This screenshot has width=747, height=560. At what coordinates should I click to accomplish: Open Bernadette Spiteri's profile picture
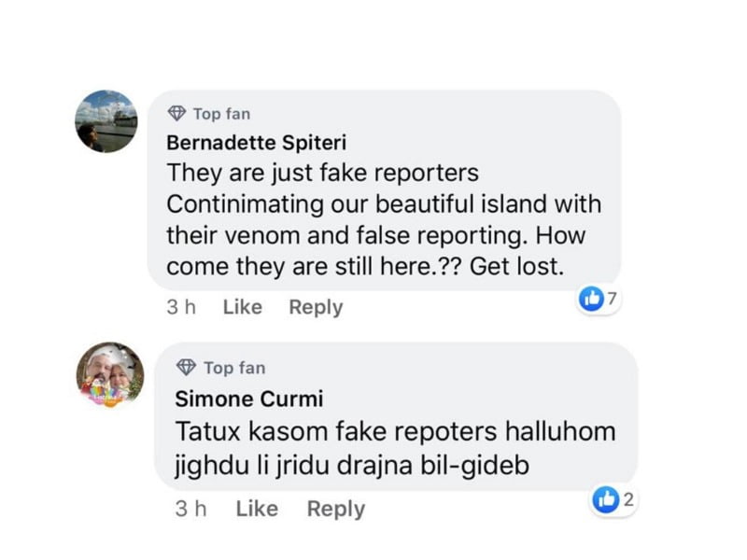point(106,121)
